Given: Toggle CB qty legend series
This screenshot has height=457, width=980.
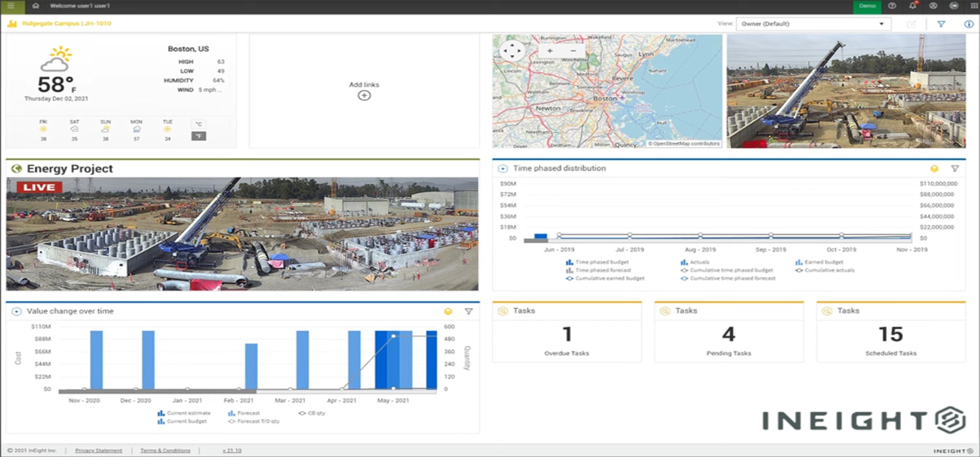Looking at the screenshot, I should (x=311, y=413).
